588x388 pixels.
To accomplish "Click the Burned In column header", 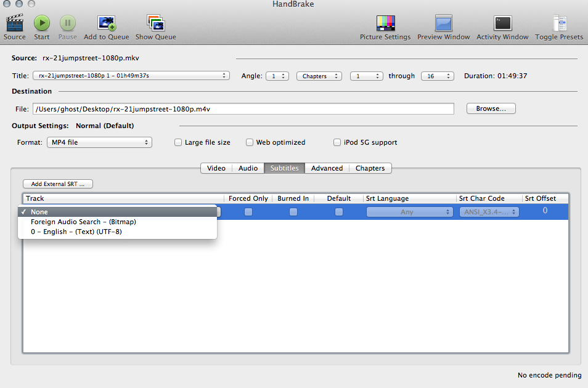I will [293, 198].
